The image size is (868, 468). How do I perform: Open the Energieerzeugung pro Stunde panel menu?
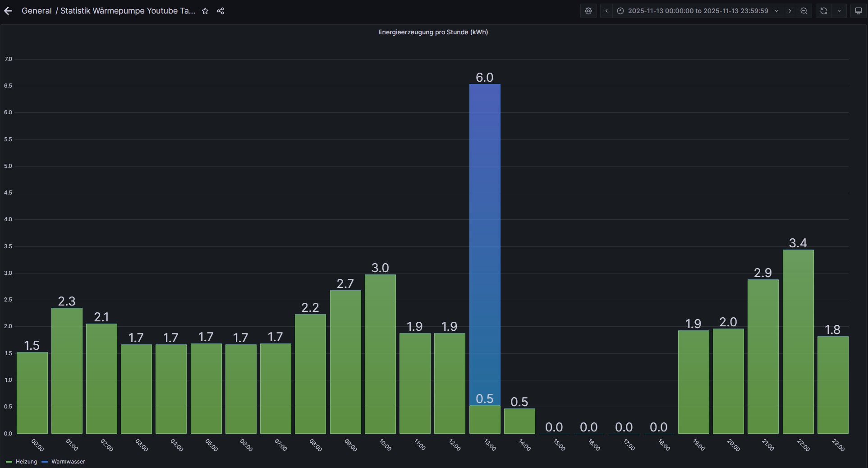[433, 32]
